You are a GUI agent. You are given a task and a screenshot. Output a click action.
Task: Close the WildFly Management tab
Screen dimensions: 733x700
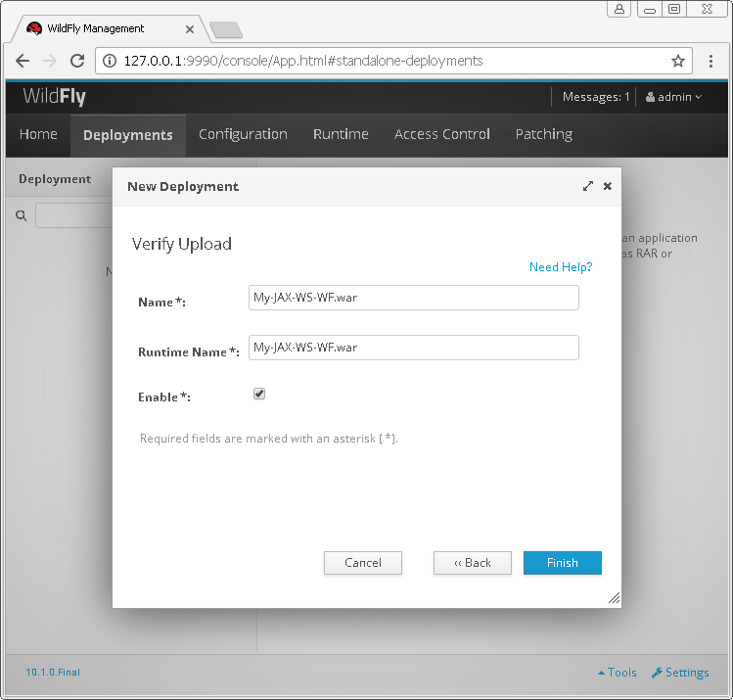click(x=190, y=29)
